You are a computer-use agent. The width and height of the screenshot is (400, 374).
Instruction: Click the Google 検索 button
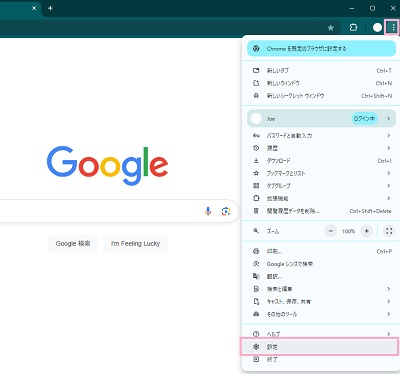tap(73, 243)
